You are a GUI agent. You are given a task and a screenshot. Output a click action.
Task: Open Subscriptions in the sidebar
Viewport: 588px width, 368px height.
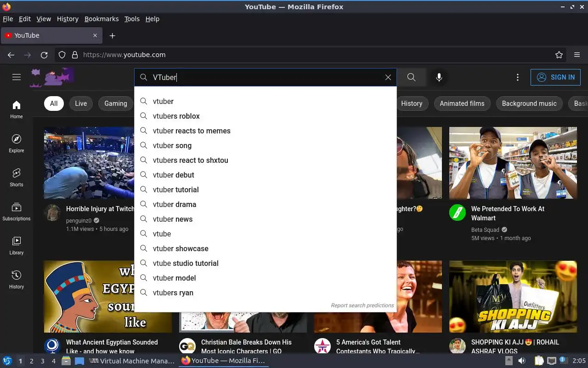pyautogui.click(x=17, y=212)
